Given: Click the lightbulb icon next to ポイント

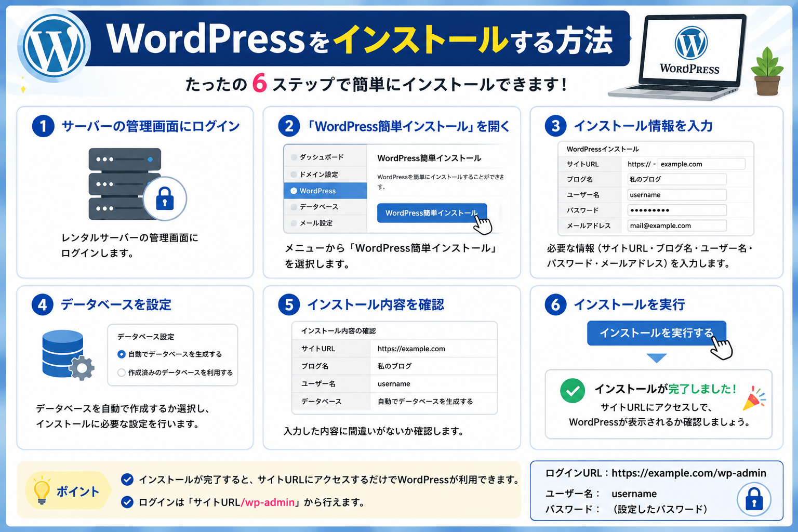Looking at the screenshot, I should [42, 490].
